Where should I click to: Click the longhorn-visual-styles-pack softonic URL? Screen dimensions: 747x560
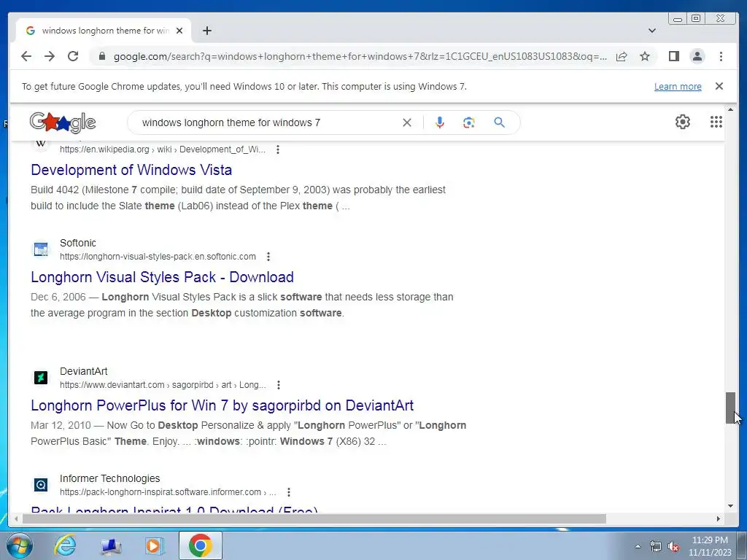point(158,257)
